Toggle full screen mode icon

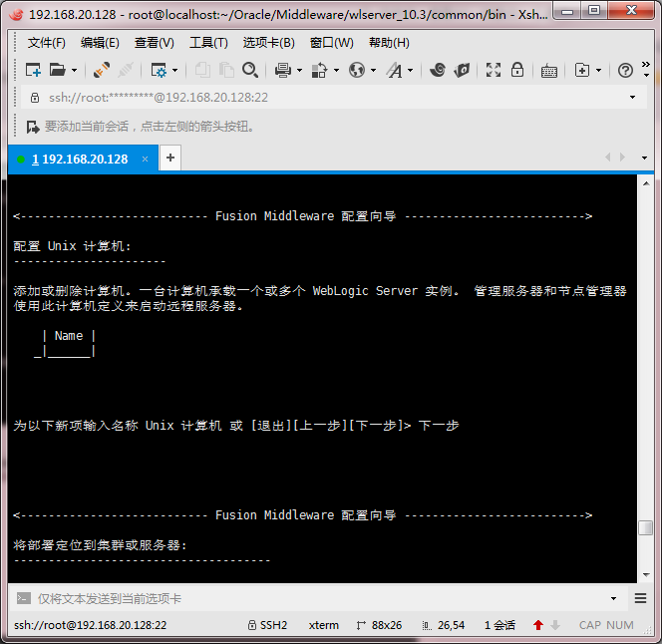[494, 70]
